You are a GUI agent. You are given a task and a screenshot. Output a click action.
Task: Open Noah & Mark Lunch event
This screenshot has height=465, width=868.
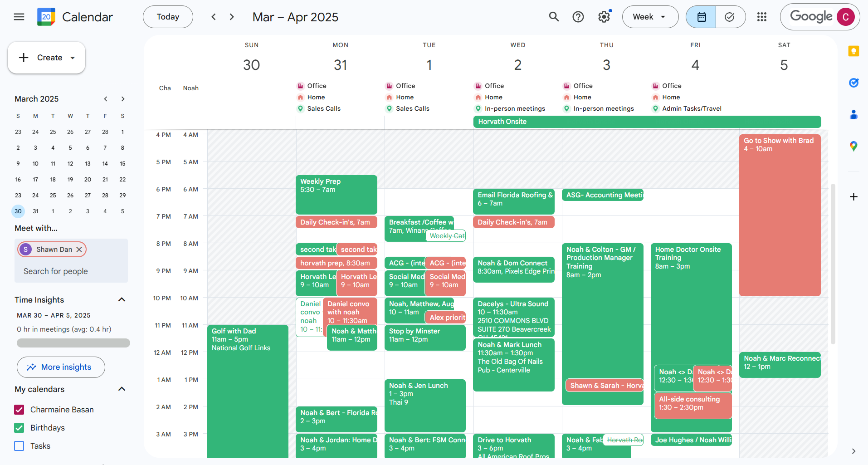click(x=514, y=365)
